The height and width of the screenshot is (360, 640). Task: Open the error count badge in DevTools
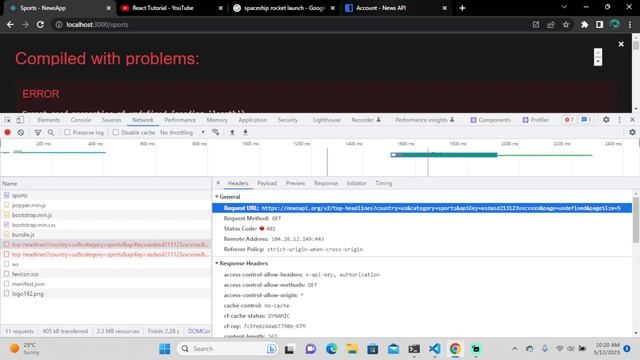569,120
